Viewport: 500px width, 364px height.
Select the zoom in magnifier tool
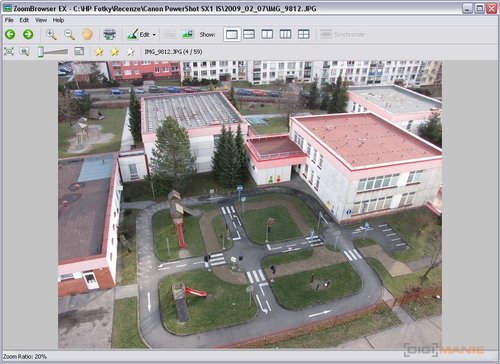[x=51, y=34]
